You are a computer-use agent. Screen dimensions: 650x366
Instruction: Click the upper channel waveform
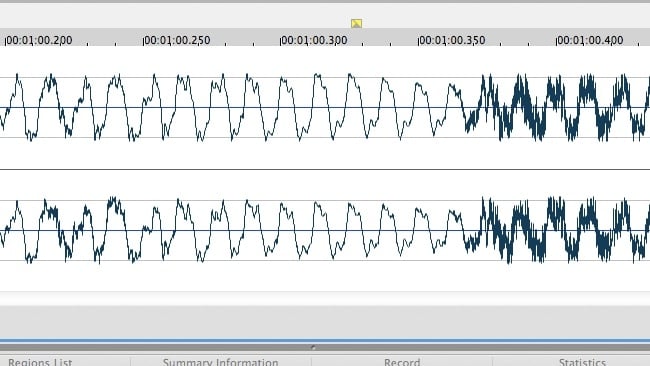pyautogui.click(x=325, y=107)
